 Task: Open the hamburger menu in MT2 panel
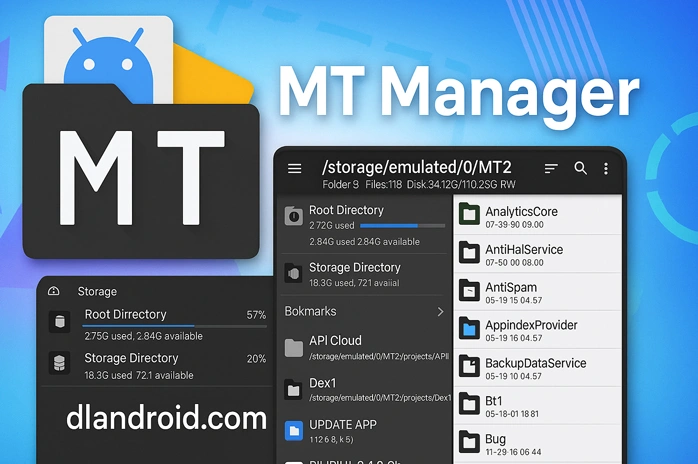(x=294, y=168)
